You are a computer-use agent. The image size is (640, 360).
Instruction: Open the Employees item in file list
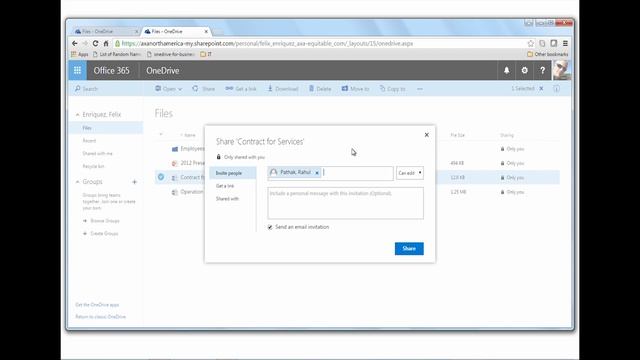tap(192, 149)
